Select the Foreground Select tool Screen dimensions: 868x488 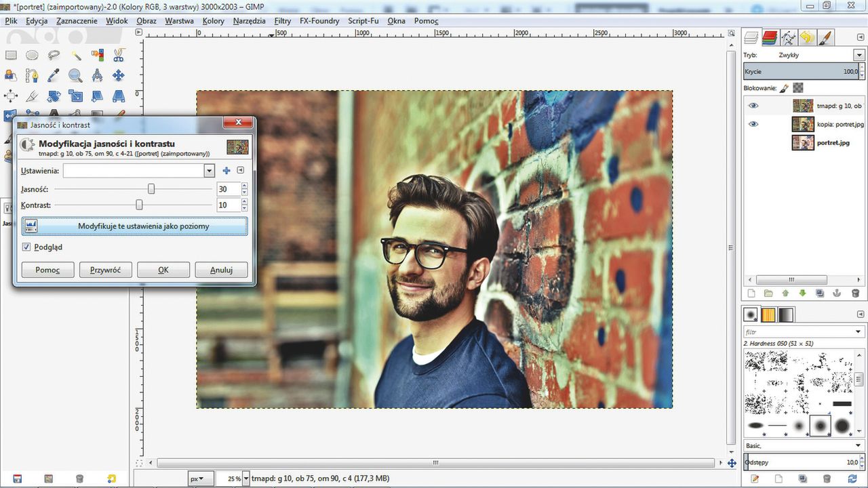[x=11, y=75]
